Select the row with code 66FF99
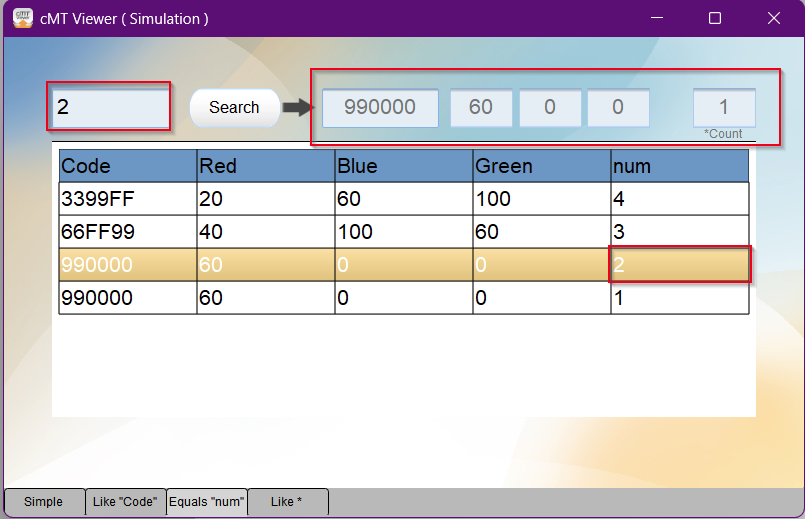 128,232
